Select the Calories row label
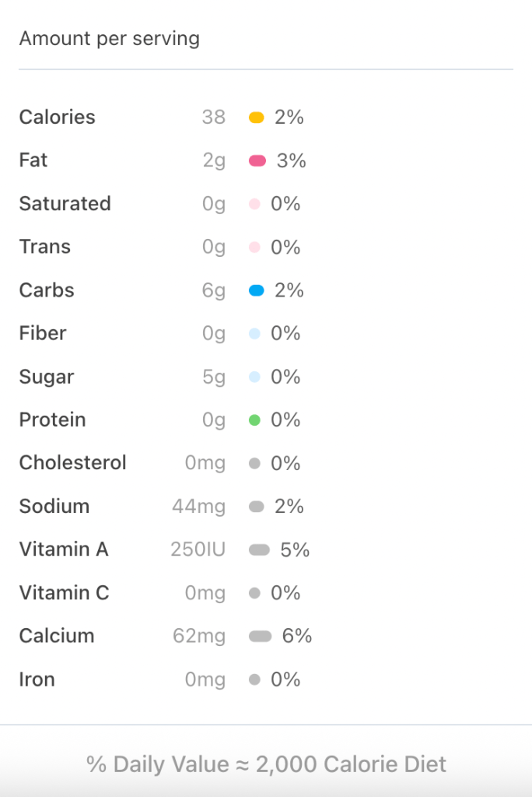The height and width of the screenshot is (797, 532). tap(57, 118)
